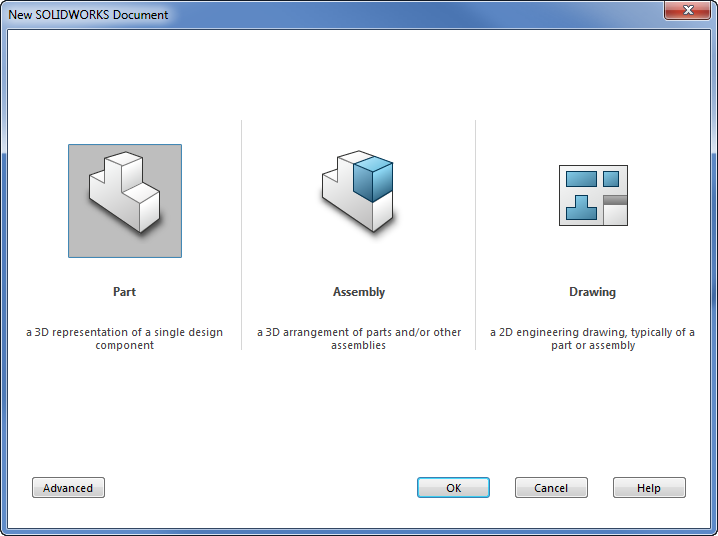Screen dimensions: 718x536
Task: Select the Drawing document icon
Action: tap(593, 195)
